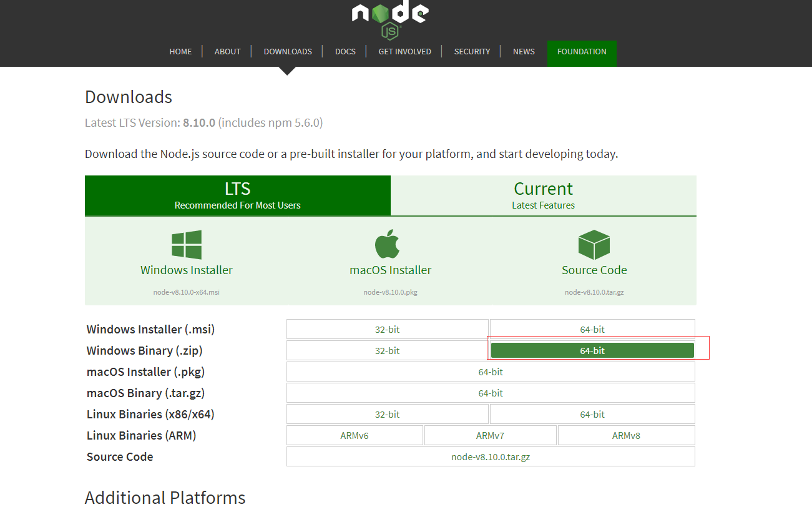Image resolution: width=812 pixels, height=512 pixels.
Task: Select the LTS tab
Action: pyautogui.click(x=237, y=195)
